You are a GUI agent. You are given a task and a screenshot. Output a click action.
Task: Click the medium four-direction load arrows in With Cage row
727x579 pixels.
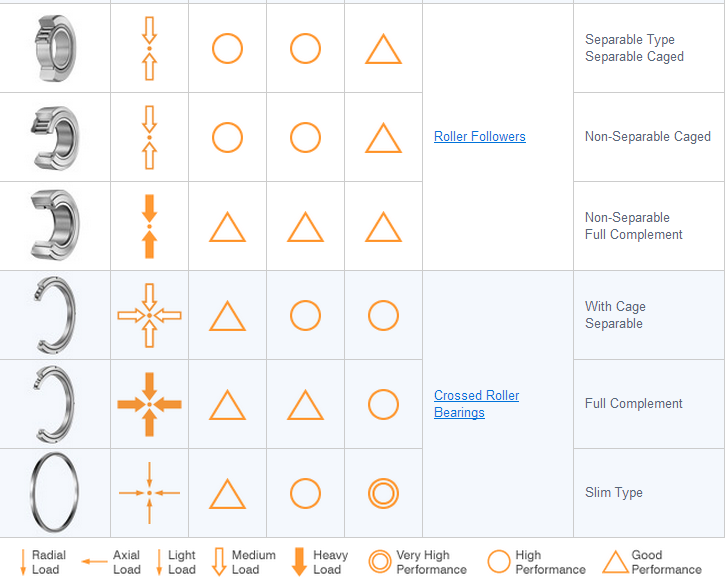tap(149, 315)
